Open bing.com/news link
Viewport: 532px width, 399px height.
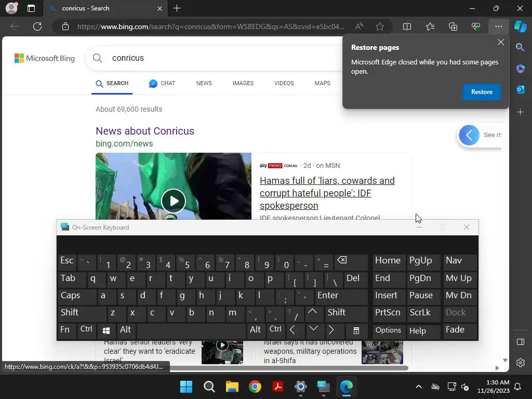pyautogui.click(x=124, y=143)
